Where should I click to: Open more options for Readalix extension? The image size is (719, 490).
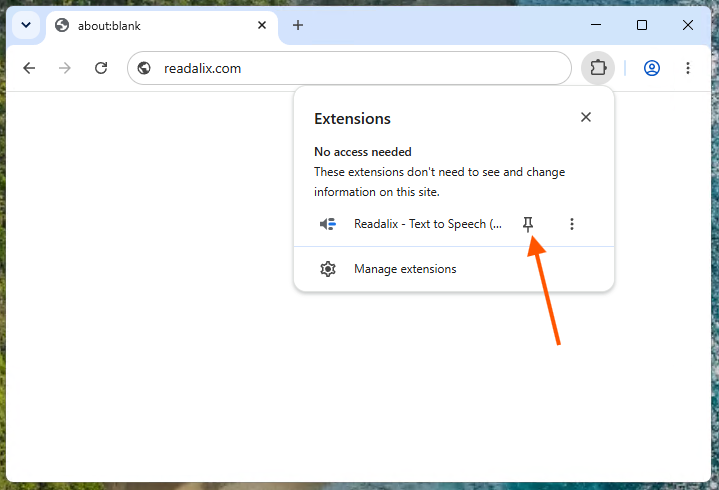click(x=571, y=224)
